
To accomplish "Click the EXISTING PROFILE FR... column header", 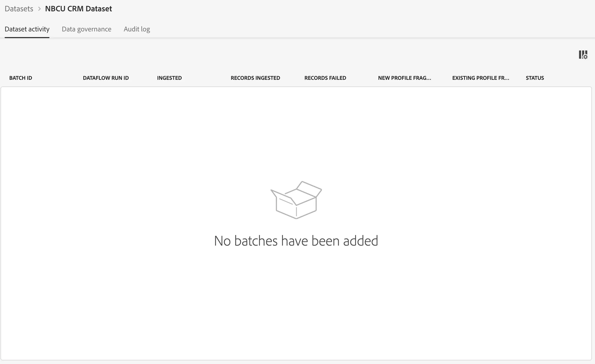I will pos(481,78).
